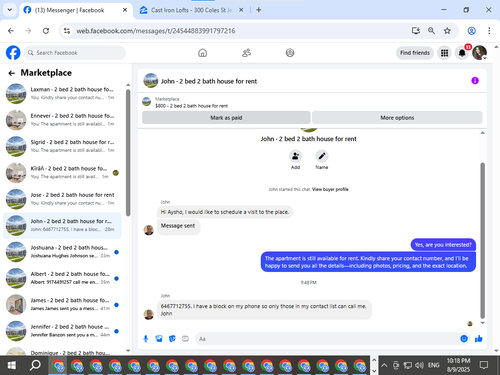The width and height of the screenshot is (500, 375).
Task: Open Windows taskbar search
Action: click(x=35, y=365)
